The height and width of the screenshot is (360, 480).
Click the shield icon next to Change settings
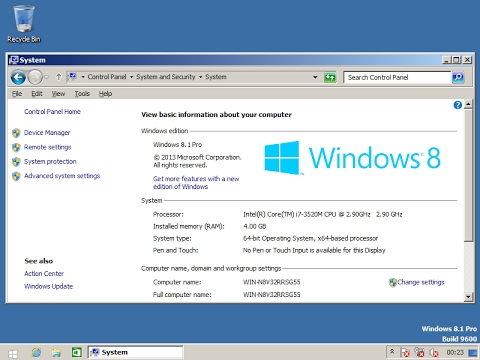(x=393, y=283)
